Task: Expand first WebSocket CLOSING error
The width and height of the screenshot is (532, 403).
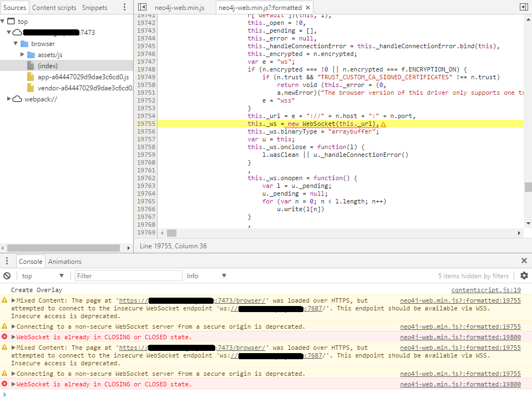Action: tap(13, 337)
